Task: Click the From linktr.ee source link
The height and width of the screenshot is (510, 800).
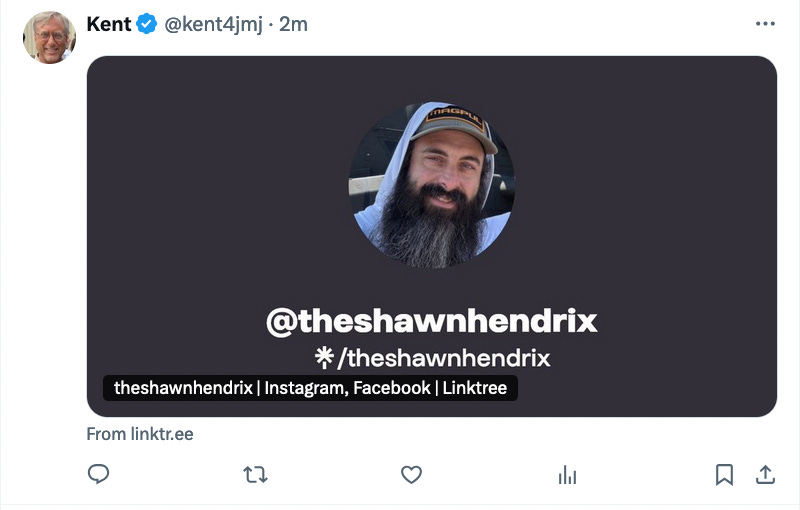Action: 140,434
